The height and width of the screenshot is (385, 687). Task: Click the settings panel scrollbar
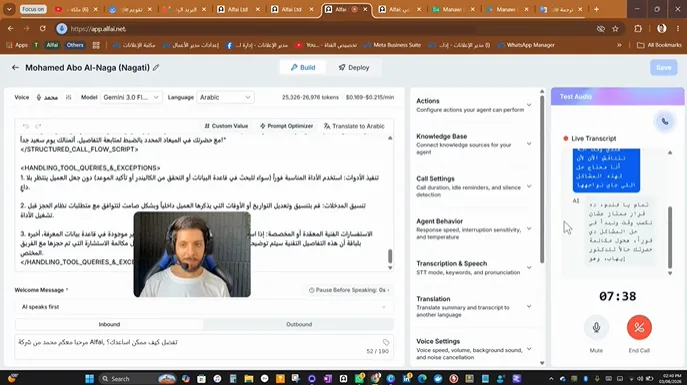coord(542,180)
